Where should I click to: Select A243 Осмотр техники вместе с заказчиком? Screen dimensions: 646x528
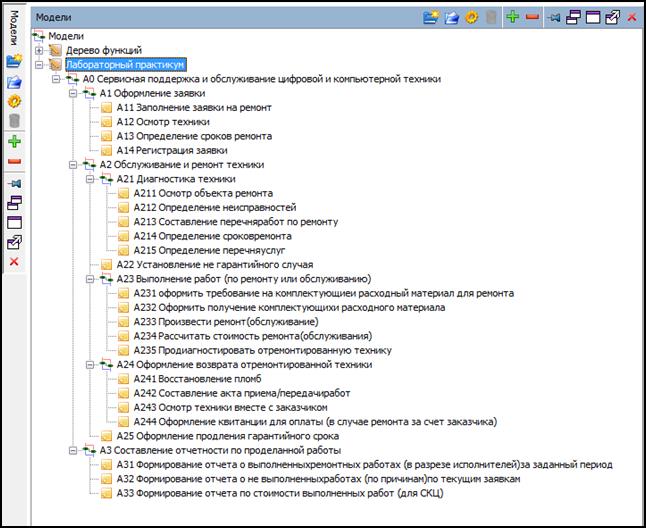pos(230,408)
